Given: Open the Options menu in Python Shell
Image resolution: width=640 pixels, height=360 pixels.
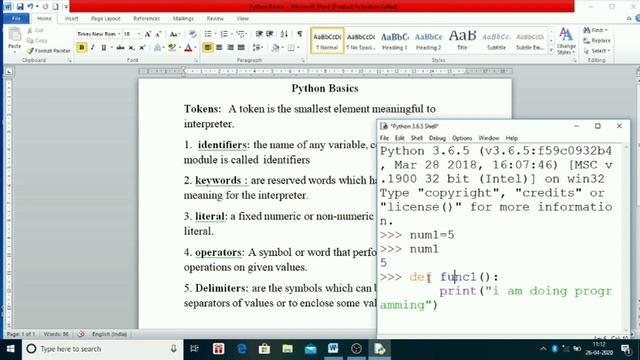Looking at the screenshot, I should (x=462, y=138).
